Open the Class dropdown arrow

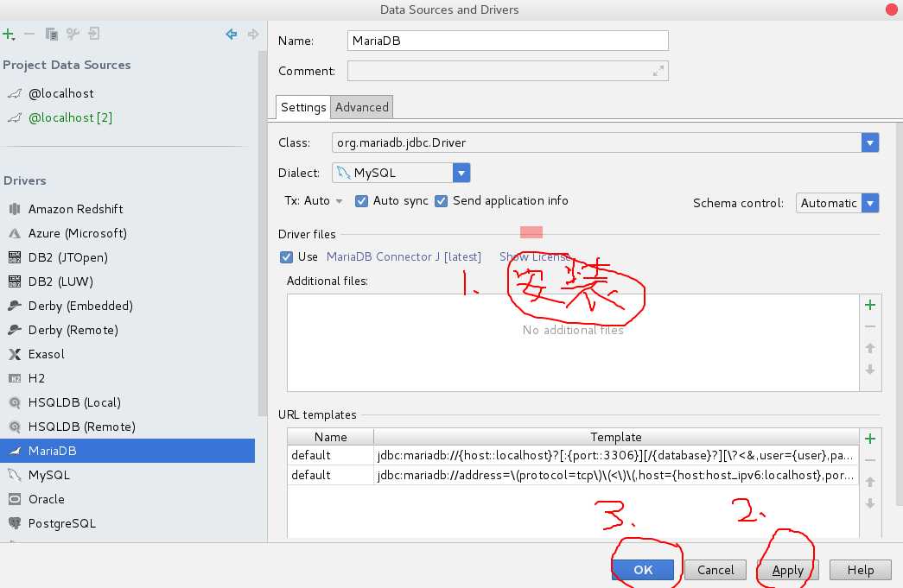[x=870, y=142]
